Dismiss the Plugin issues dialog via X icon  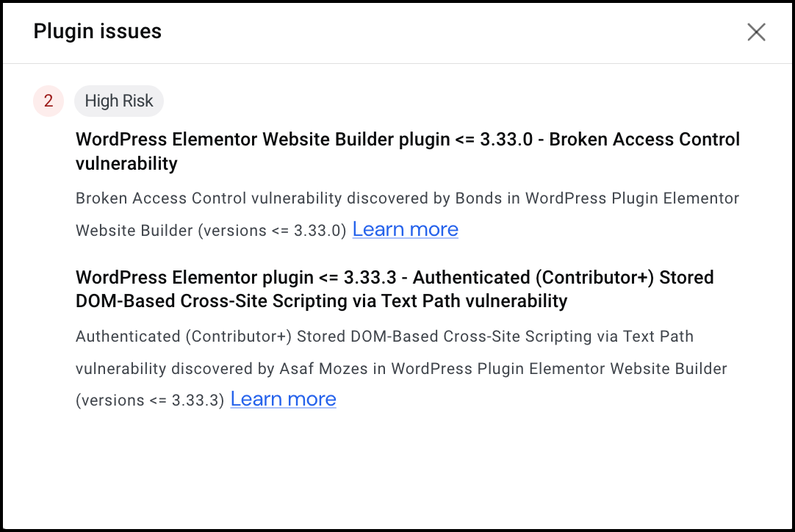pyautogui.click(x=756, y=32)
